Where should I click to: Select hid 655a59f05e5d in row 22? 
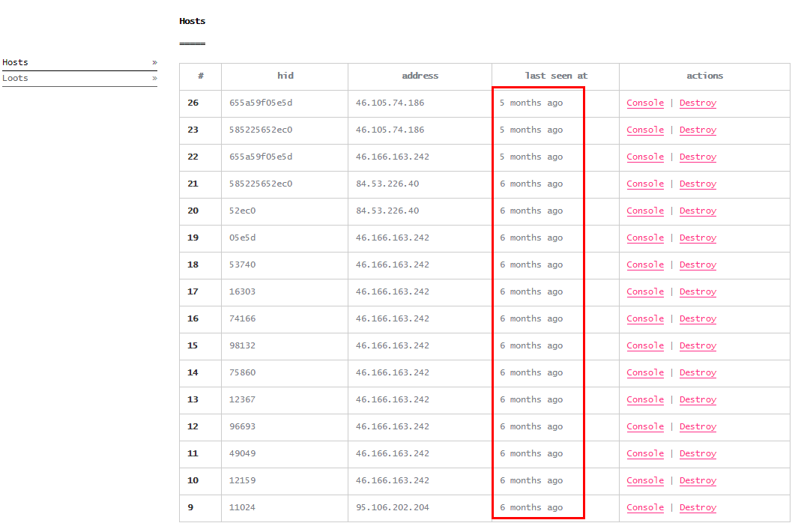coord(261,157)
